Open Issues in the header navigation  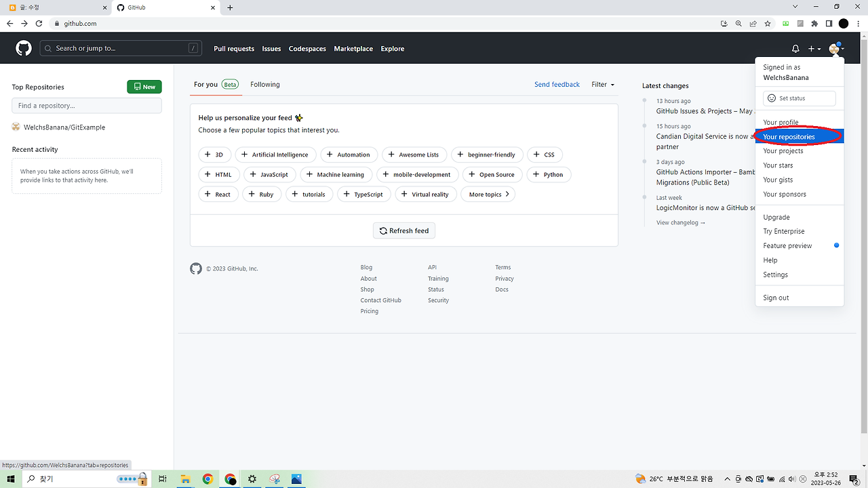point(271,49)
